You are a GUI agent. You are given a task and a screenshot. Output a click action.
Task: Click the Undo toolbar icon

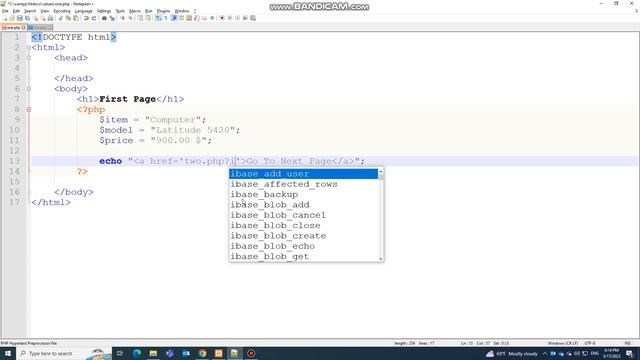[x=86, y=18]
